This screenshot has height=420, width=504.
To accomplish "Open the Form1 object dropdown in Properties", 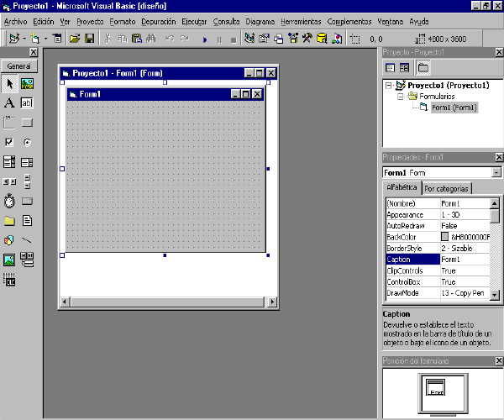I will coord(496,173).
